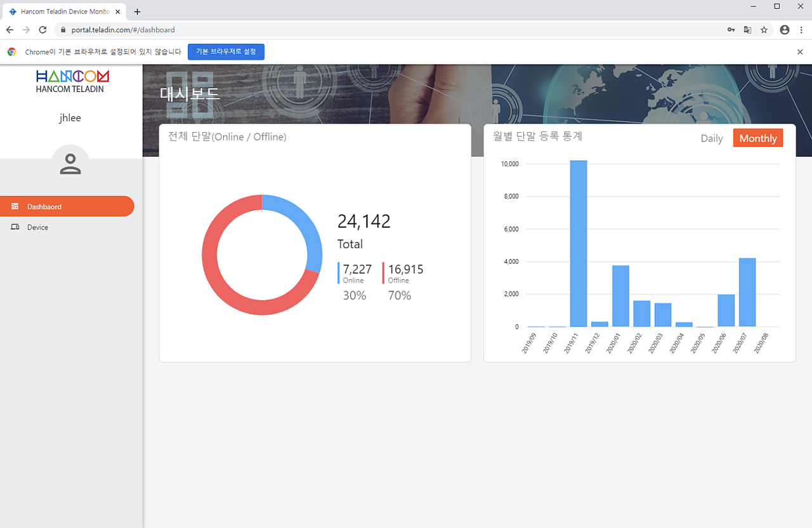Click the user avatar icon in sidebar

coord(70,164)
